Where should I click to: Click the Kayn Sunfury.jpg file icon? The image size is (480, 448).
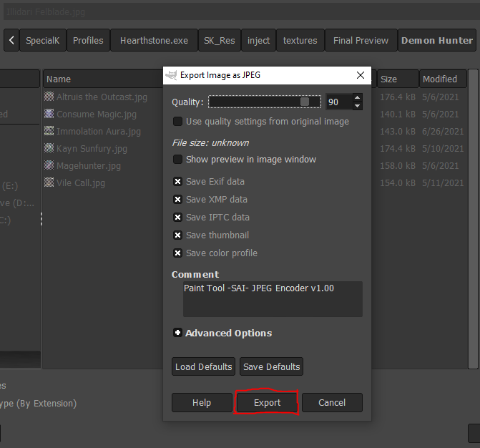(x=49, y=148)
